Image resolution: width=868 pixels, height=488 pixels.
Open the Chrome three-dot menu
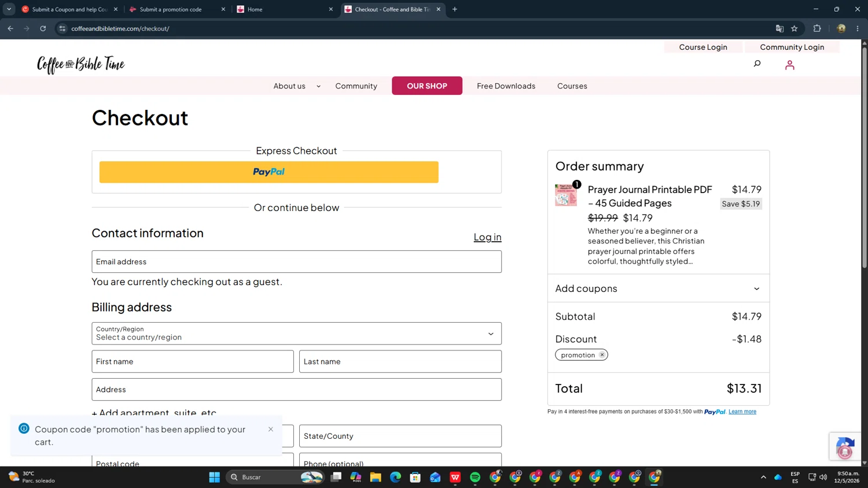click(x=858, y=28)
